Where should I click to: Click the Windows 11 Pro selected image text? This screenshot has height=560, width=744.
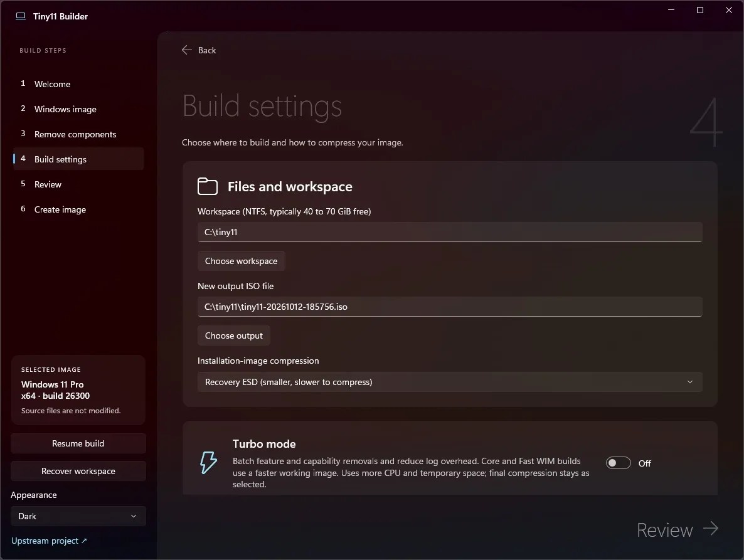(52, 384)
